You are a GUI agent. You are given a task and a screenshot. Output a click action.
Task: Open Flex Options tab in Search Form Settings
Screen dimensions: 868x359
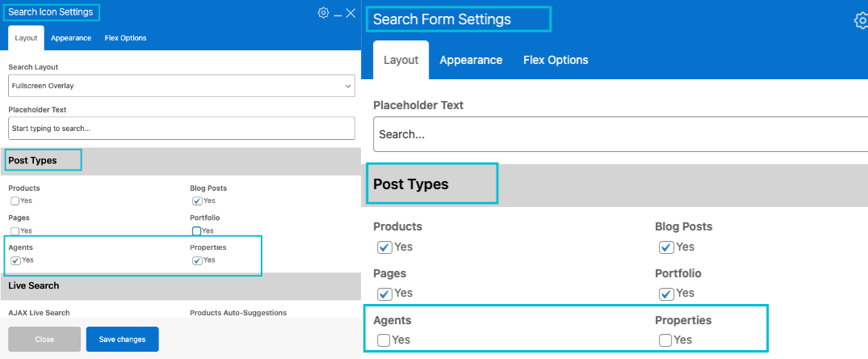(556, 60)
